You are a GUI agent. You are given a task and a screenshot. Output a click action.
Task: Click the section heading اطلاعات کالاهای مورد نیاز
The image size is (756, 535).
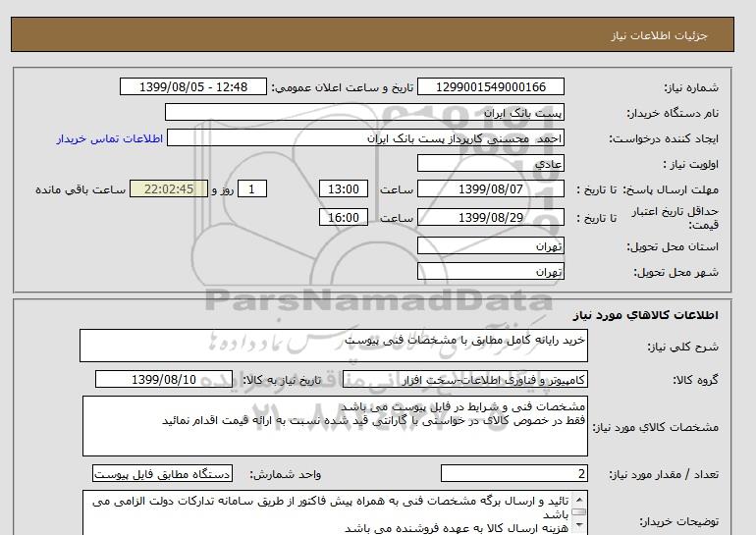[646, 315]
